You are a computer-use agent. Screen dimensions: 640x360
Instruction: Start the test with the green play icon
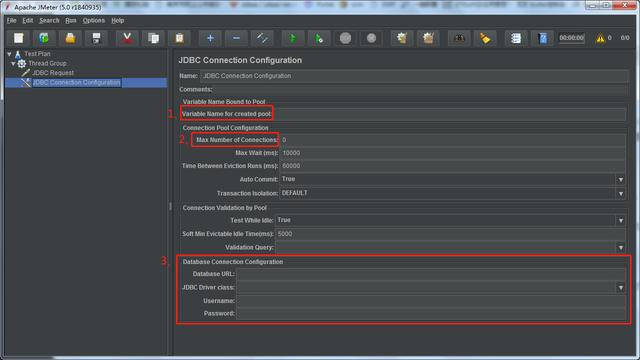click(293, 38)
